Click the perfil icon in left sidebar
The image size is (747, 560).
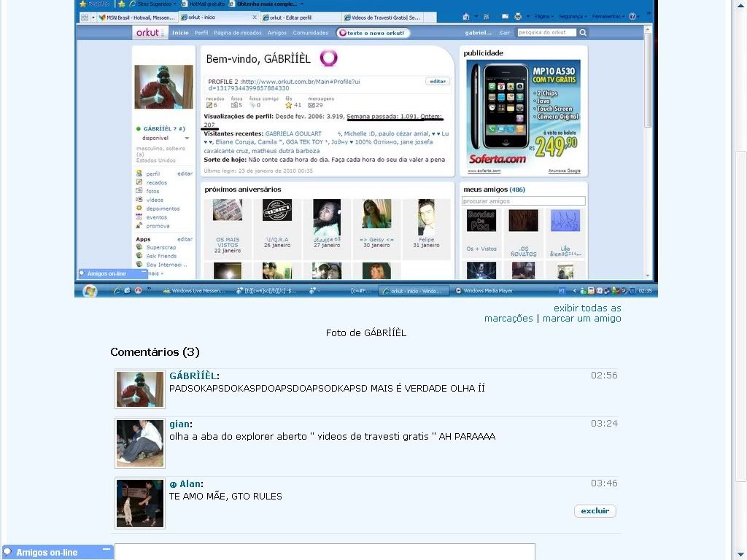pos(139,174)
